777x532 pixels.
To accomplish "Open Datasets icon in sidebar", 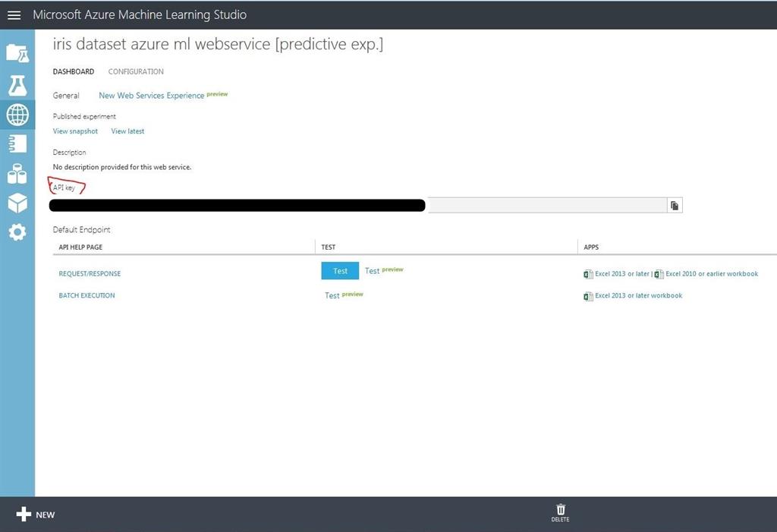I will (x=17, y=174).
